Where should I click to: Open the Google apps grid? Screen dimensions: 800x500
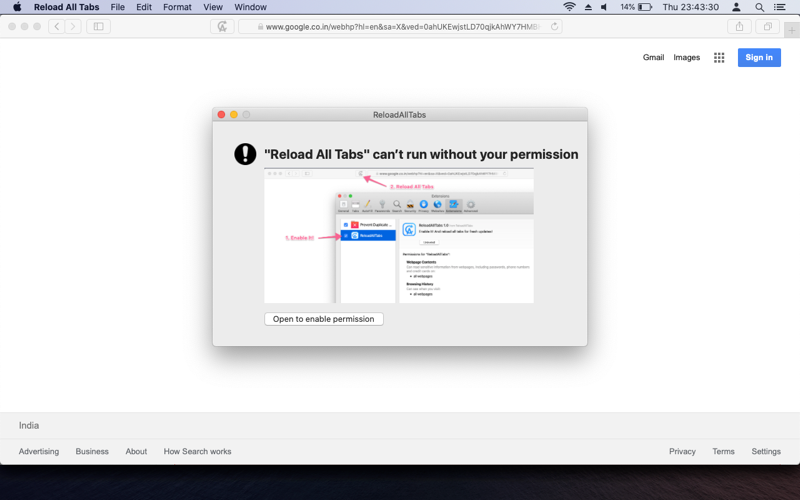click(719, 58)
